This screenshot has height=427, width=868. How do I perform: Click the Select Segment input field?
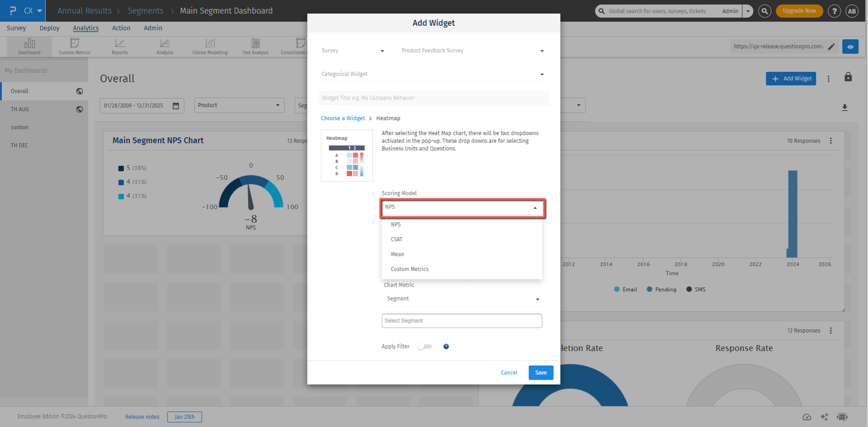click(x=462, y=320)
